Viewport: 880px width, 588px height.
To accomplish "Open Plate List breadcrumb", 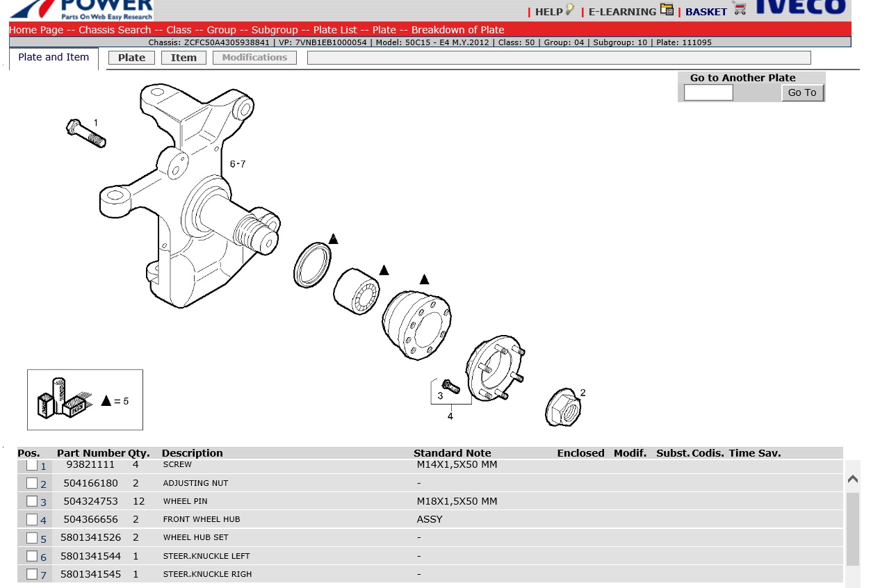I will click(x=335, y=30).
